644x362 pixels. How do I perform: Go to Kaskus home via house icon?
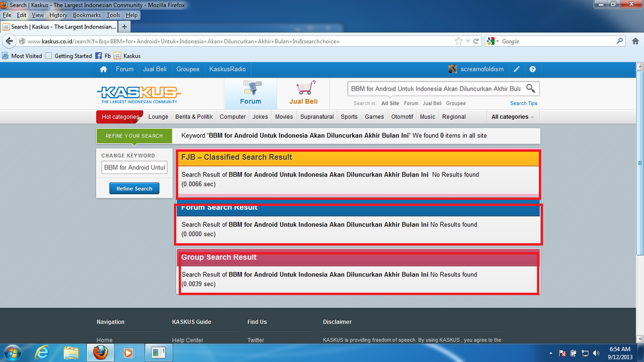pyautogui.click(x=104, y=69)
